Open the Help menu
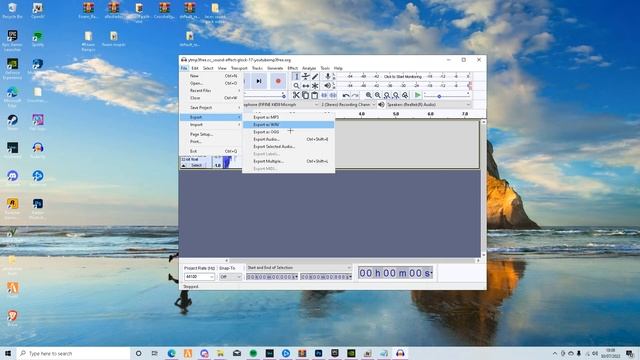 (338, 68)
